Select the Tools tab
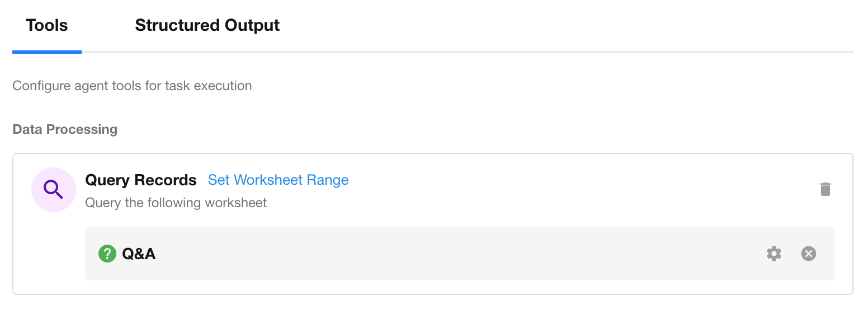 (x=47, y=26)
